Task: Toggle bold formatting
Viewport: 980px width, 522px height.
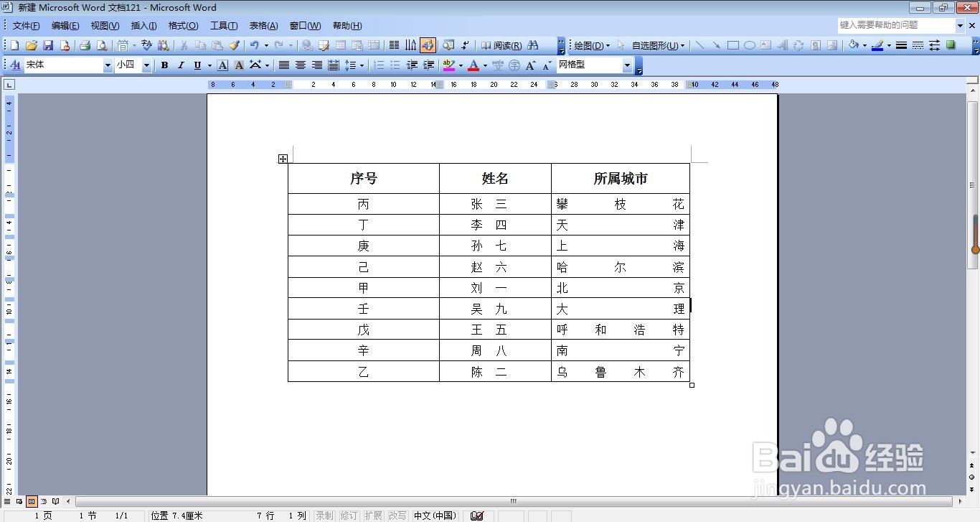Action: click(164, 65)
